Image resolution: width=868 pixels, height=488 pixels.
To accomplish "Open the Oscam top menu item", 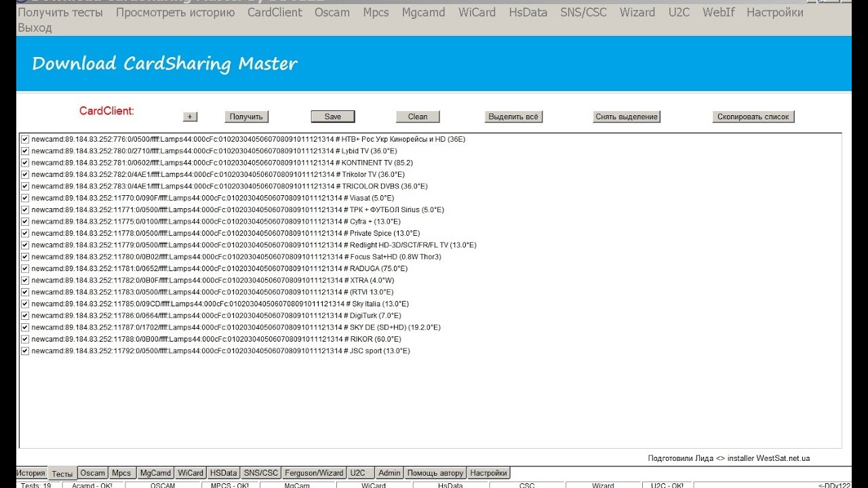I will coord(332,12).
